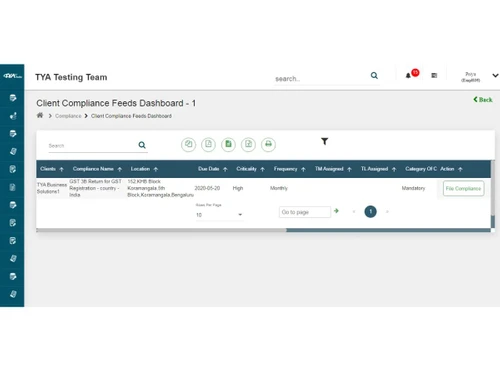This screenshot has height=375, width=500.
Task: Export table to Excel with the green icon
Action: [x=228, y=144]
